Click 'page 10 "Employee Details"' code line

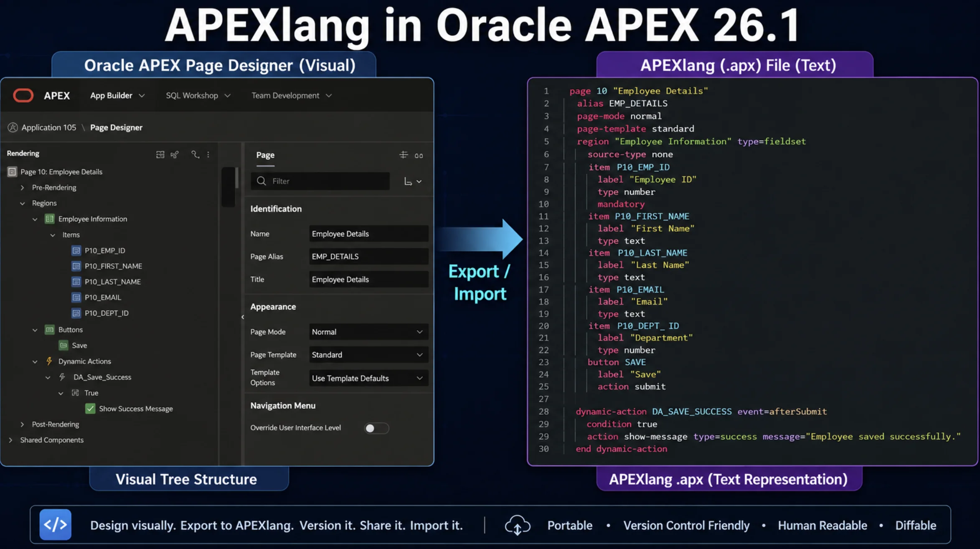click(x=639, y=91)
